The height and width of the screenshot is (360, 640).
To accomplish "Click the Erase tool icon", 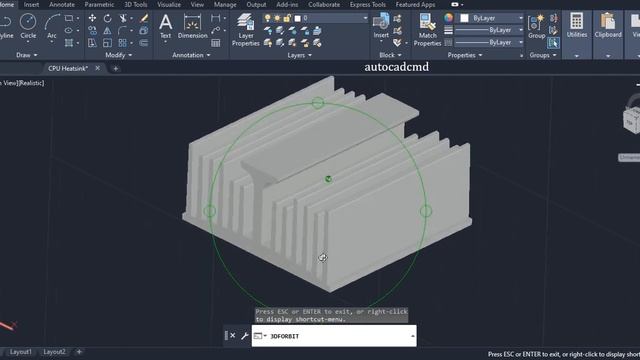I will 144,18.
